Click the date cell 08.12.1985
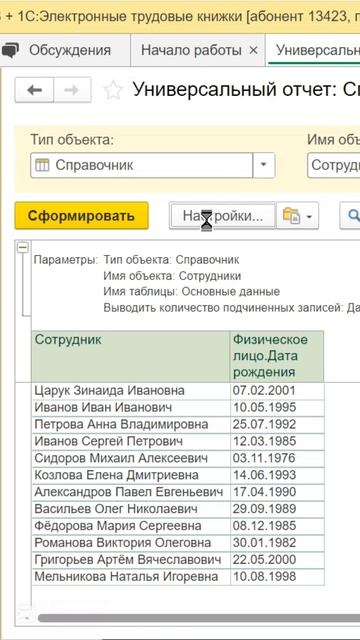This screenshot has width=360, height=640. (x=277, y=526)
